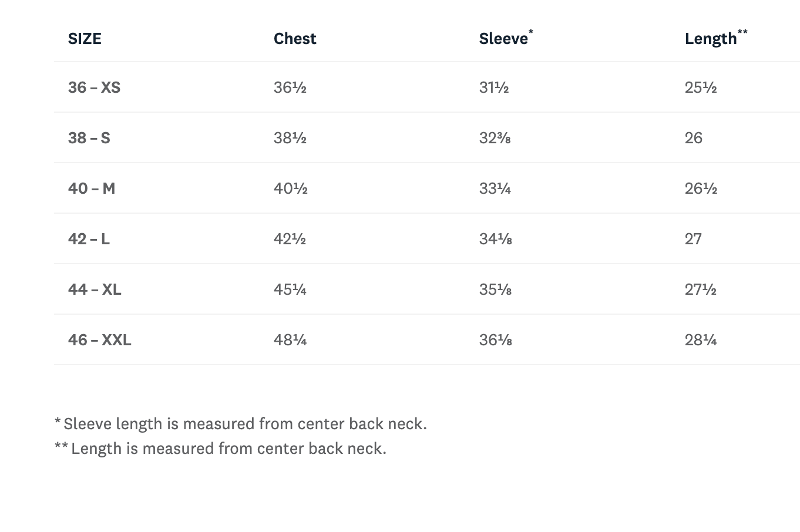Image resolution: width=800 pixels, height=532 pixels.
Task: Select the 38 – S size row label
Action: tap(89, 138)
